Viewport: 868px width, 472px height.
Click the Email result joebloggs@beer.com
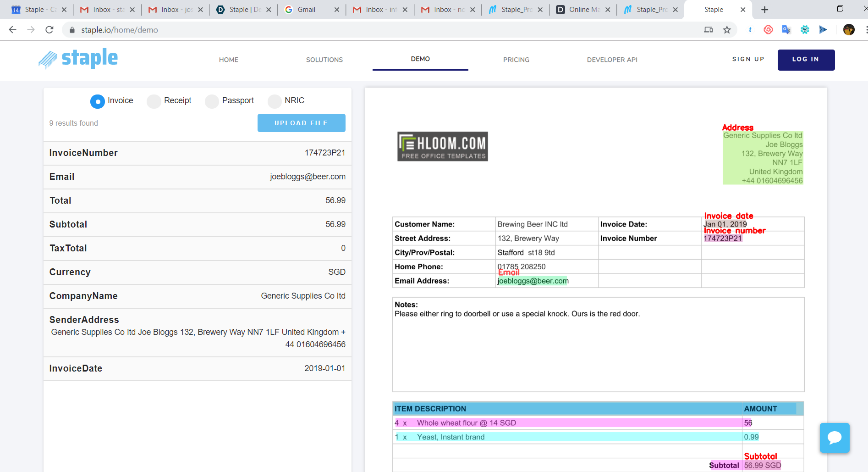(x=308, y=177)
